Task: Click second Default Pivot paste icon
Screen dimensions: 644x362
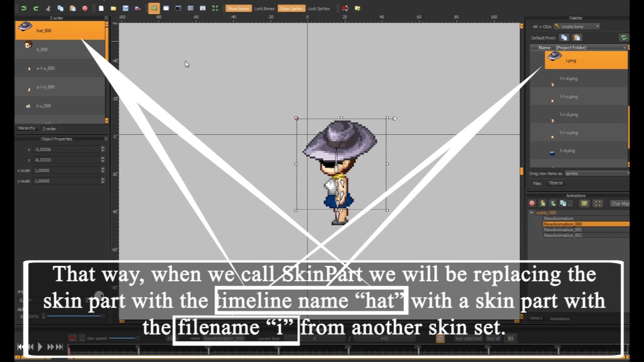Action: pos(577,38)
